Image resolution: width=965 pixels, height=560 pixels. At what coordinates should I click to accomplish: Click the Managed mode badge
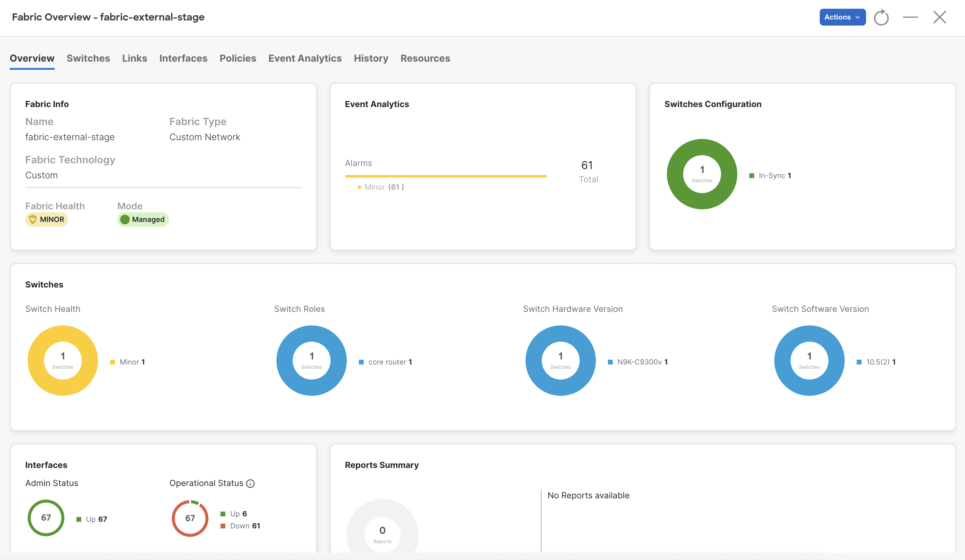pyautogui.click(x=143, y=219)
